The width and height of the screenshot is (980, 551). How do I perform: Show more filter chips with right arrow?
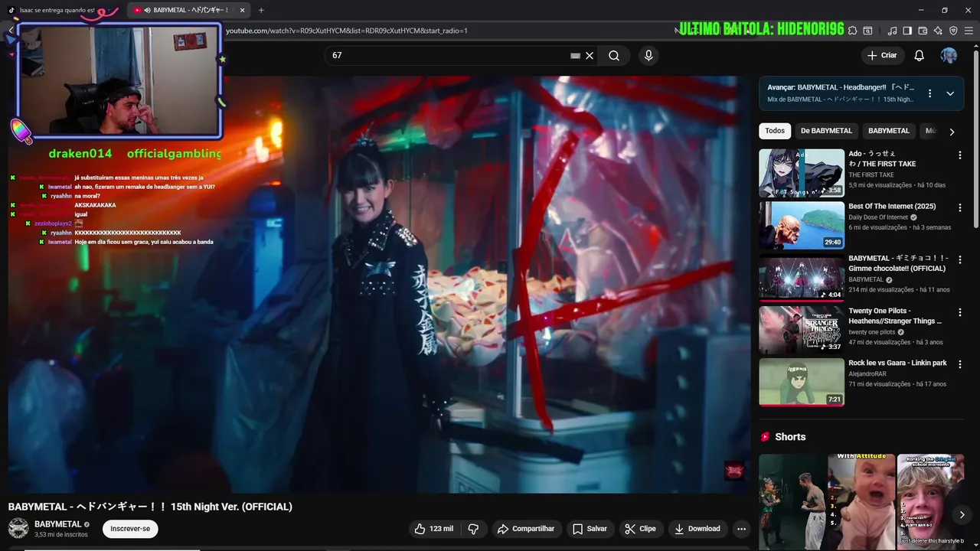point(952,132)
